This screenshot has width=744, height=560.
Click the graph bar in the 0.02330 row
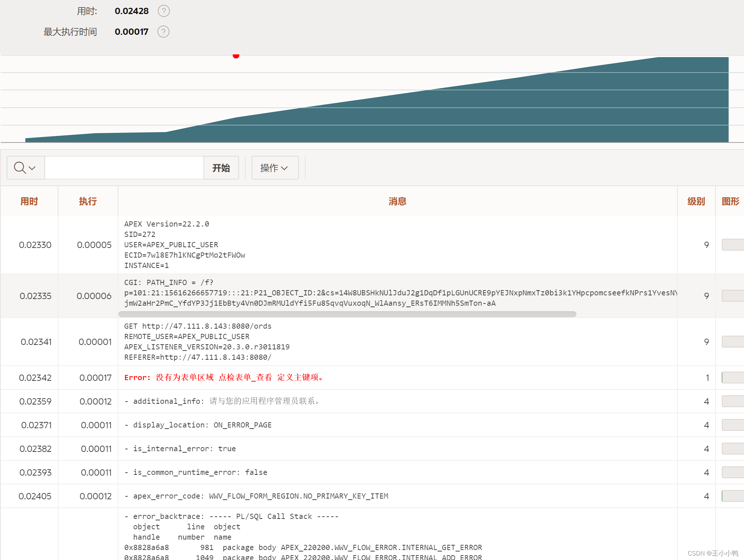point(733,245)
